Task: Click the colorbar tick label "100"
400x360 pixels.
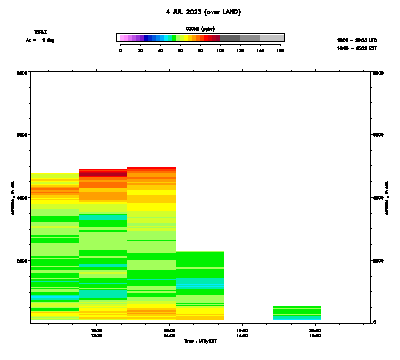Action: [220, 51]
